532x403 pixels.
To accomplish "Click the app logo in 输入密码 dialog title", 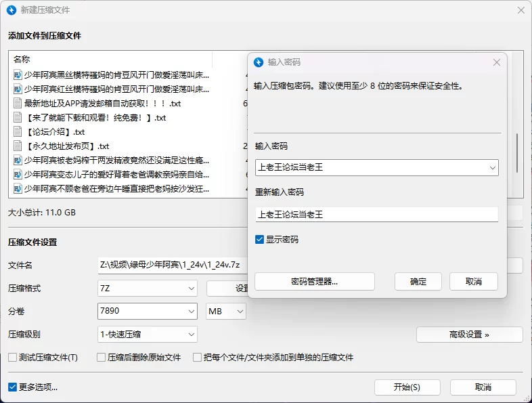I will click(259, 62).
